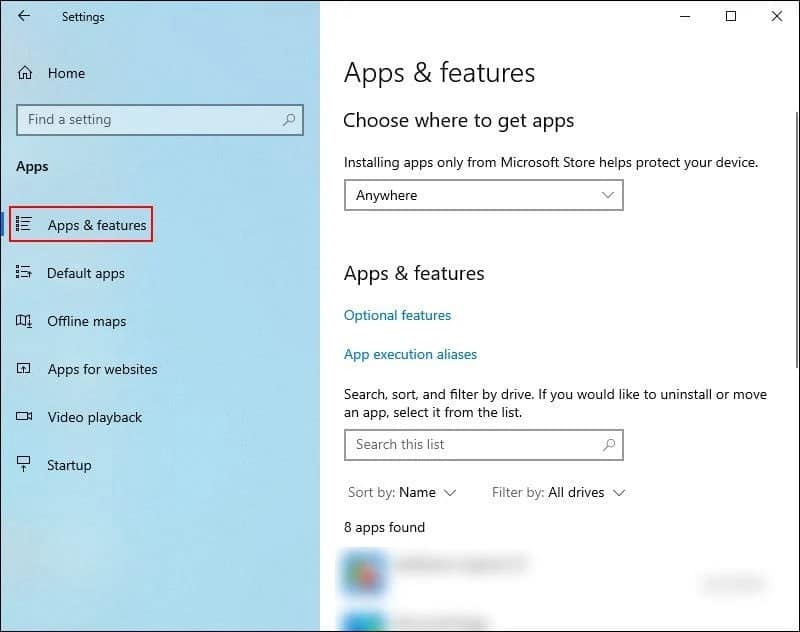The width and height of the screenshot is (800, 632).
Task: Click the Home icon in sidebar
Action: [24, 73]
